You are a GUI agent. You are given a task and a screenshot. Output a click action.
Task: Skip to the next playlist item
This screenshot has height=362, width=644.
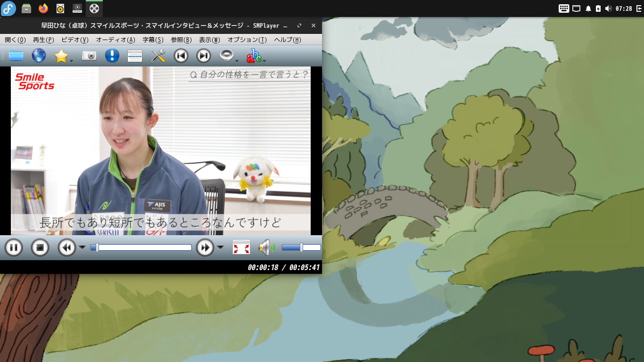[x=204, y=56]
